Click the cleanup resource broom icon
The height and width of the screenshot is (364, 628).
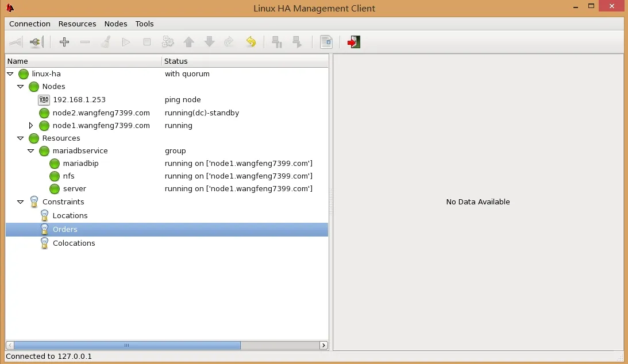click(x=106, y=42)
